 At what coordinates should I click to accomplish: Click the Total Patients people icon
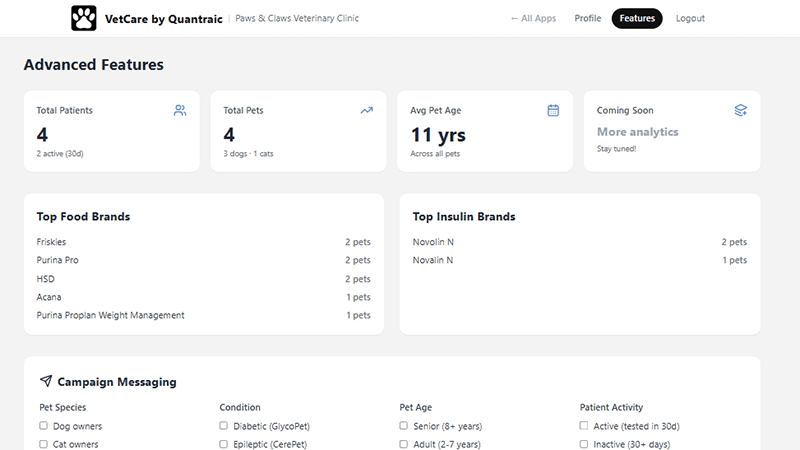pyautogui.click(x=180, y=110)
